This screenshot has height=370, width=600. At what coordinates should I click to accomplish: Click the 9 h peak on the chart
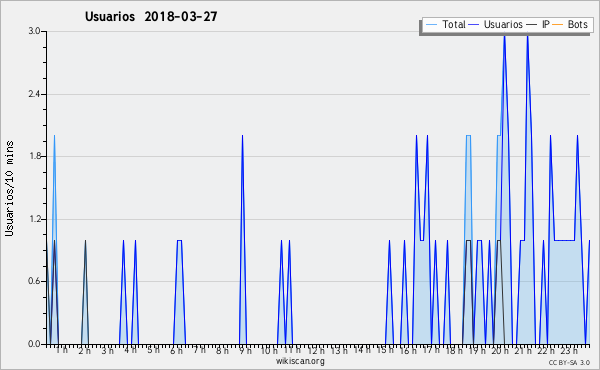(x=243, y=135)
